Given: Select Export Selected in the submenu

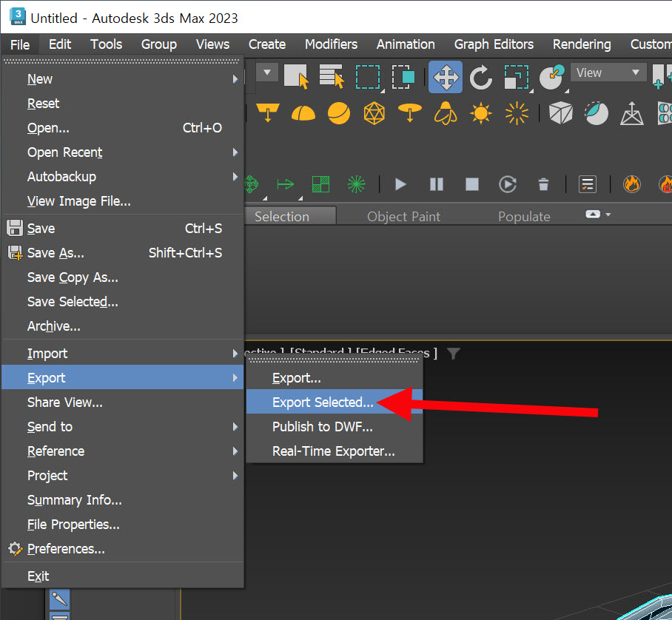Looking at the screenshot, I should [335, 402].
